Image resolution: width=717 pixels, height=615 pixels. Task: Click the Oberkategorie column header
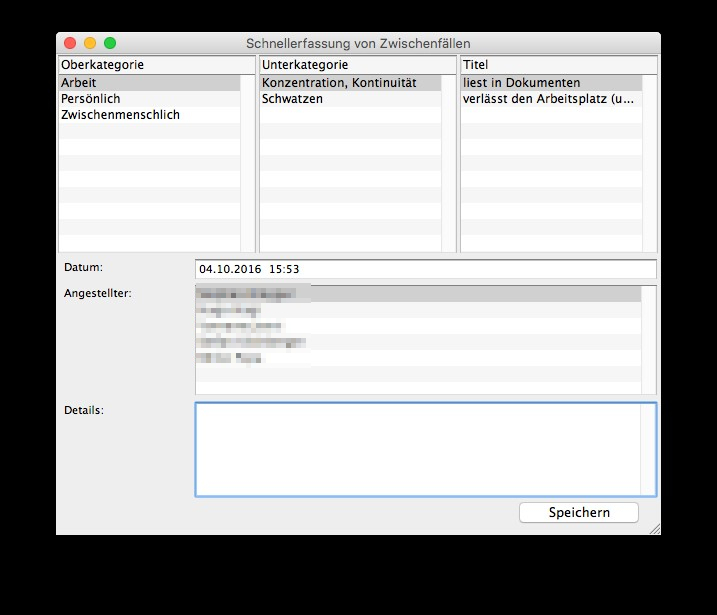(156, 65)
